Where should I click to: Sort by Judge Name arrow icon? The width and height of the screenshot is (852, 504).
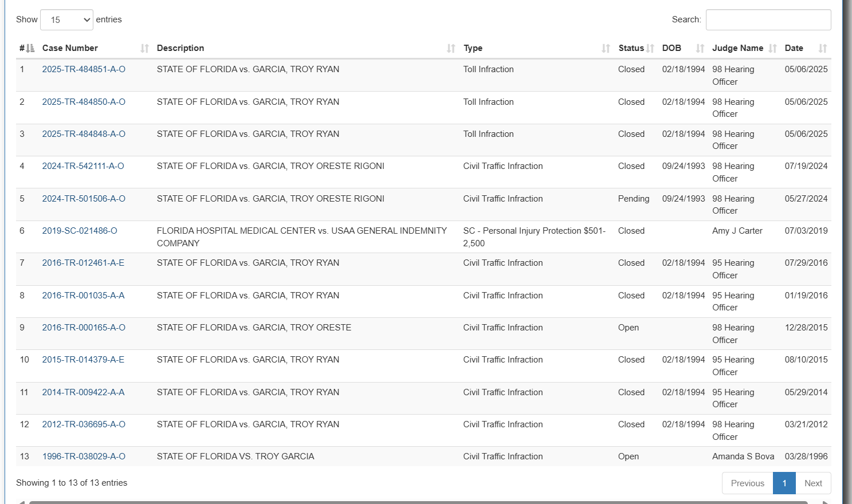[x=772, y=49]
